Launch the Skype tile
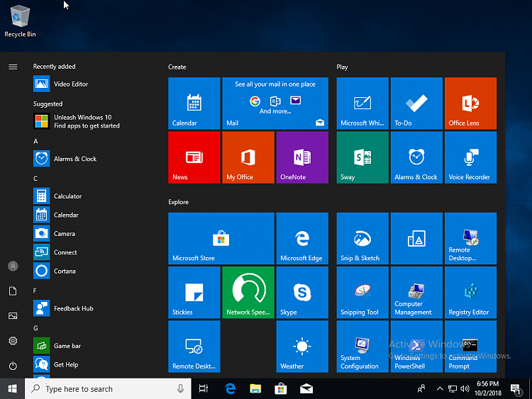This screenshot has height=399, width=532. (302, 293)
